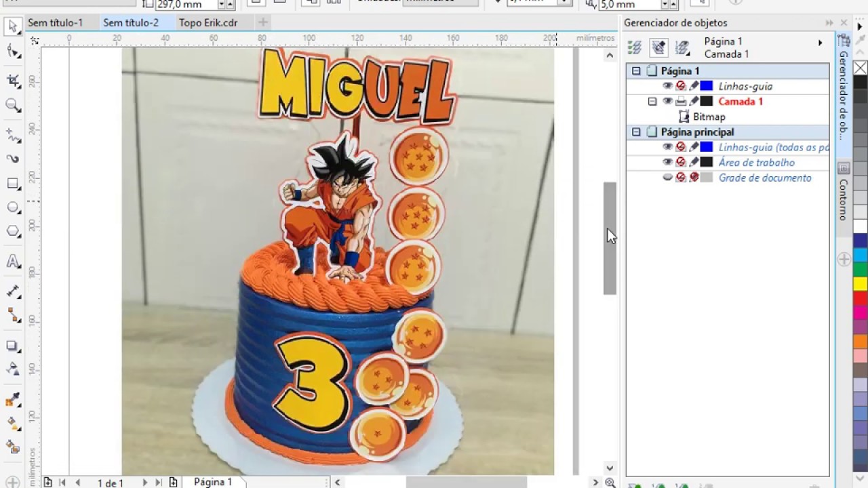Select the Rectangle tool

(x=13, y=184)
